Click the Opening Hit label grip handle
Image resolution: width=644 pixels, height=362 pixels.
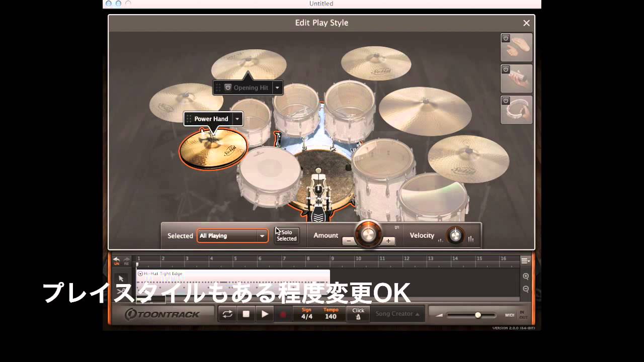click(x=218, y=87)
